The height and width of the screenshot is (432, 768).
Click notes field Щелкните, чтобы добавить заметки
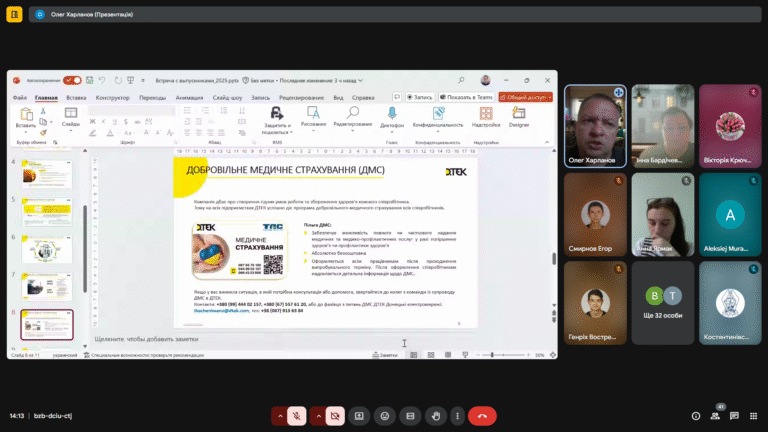[146, 339]
